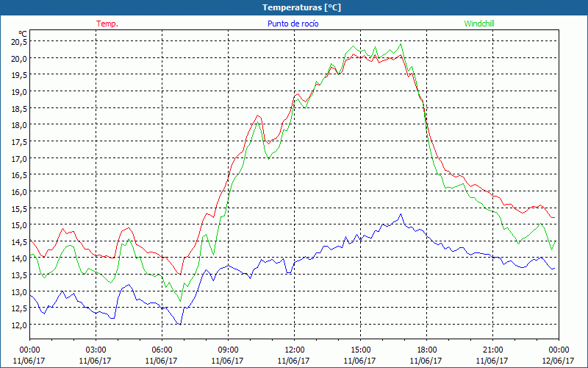Click the 19,0 value on the Y axis

click(x=19, y=91)
